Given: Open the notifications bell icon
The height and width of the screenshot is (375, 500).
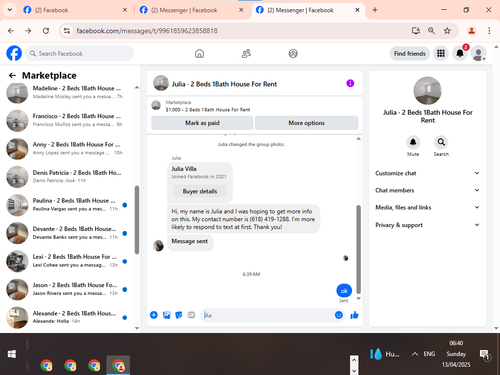Looking at the screenshot, I should [460, 53].
